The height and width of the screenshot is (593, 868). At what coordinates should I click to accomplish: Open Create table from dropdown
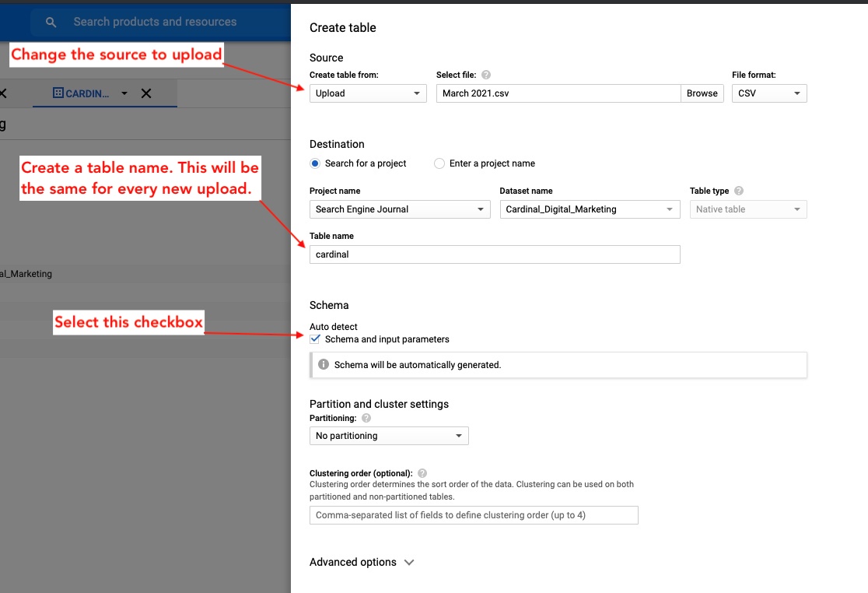pyautogui.click(x=368, y=93)
